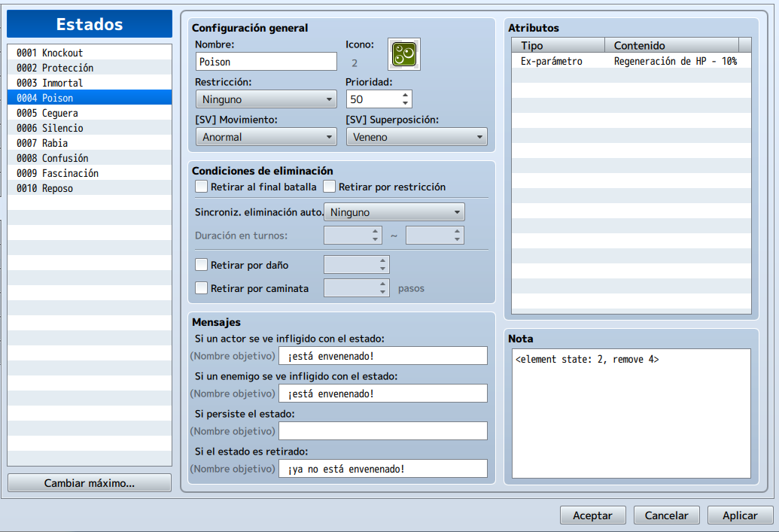Open the Poison state icon selector
The width and height of the screenshot is (779, 532).
pos(403,54)
